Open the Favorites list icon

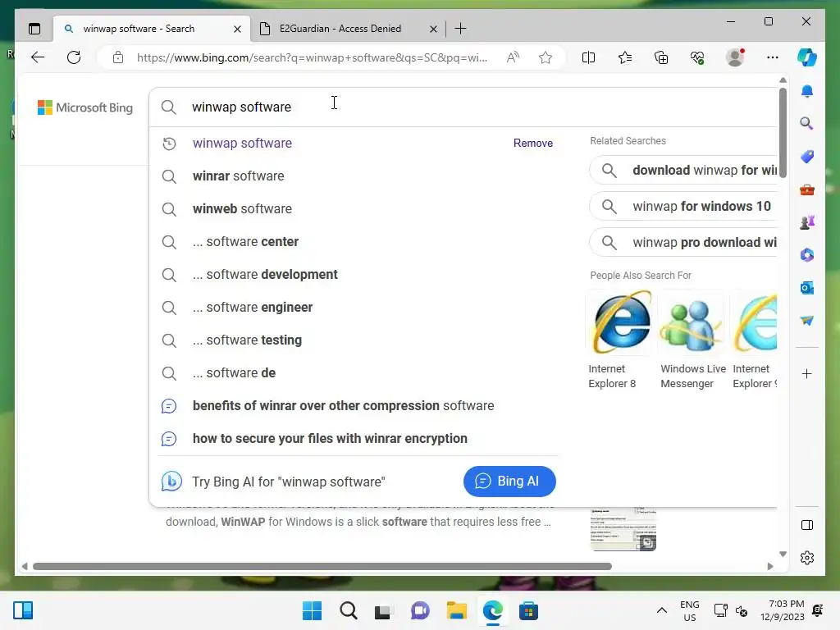click(x=624, y=57)
